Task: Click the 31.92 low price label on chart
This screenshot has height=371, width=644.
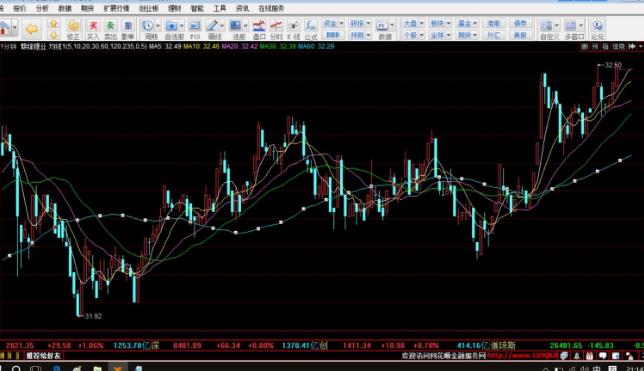Action: [x=93, y=316]
